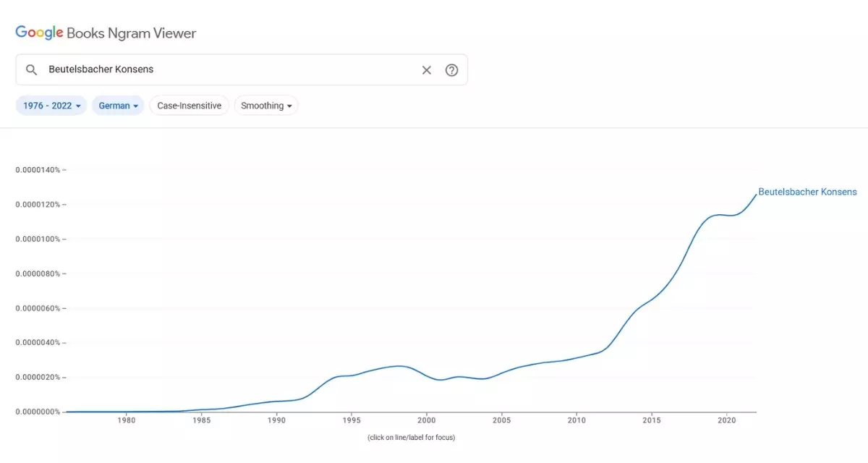Clear the query using the X icon

pyautogui.click(x=426, y=69)
